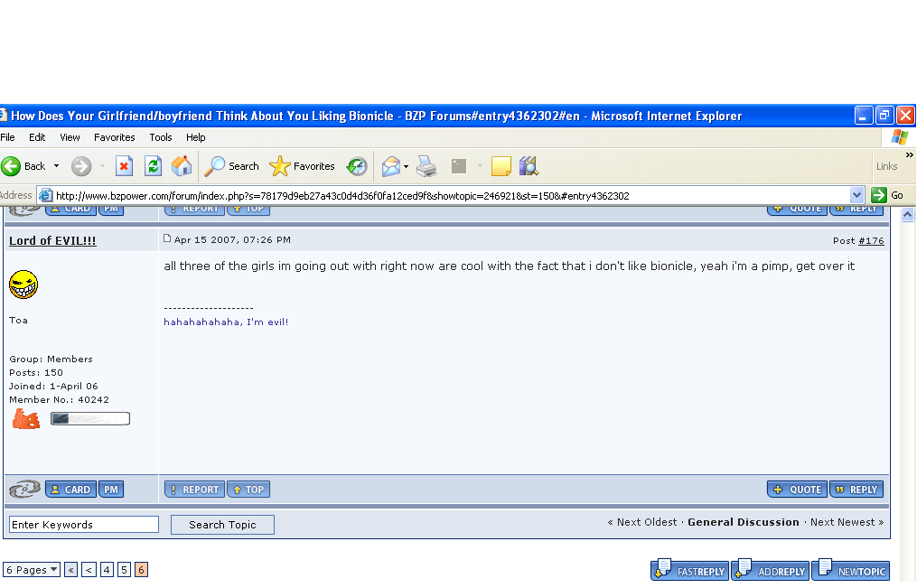Click signature text hahahahahaha, I'm evil!

tap(226, 322)
